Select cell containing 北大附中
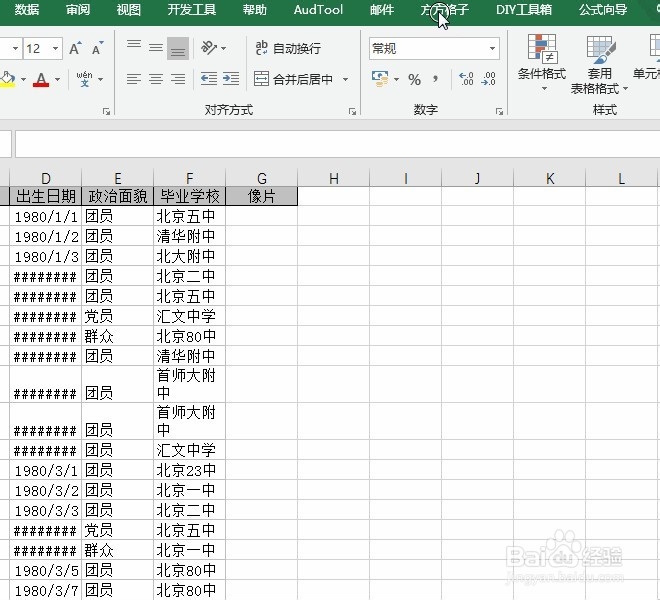This screenshot has height=600, width=660. [x=189, y=256]
